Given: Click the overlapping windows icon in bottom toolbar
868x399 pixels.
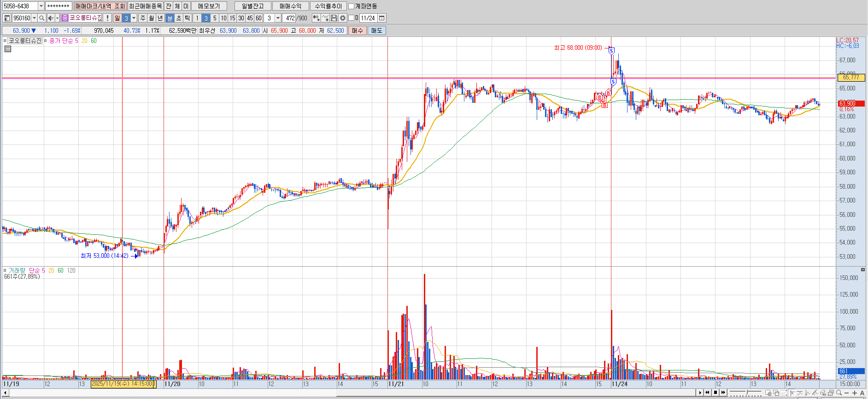Looking at the screenshot, I should [x=776, y=393].
